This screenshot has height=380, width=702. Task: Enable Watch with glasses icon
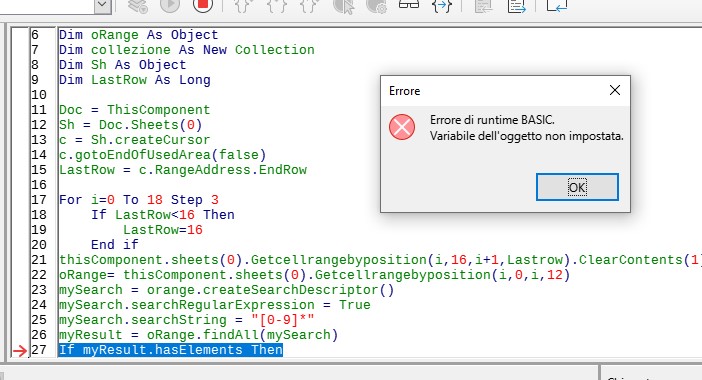409,4
